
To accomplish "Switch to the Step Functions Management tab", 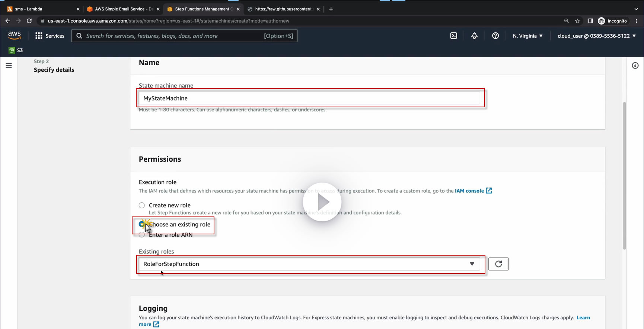I will [x=203, y=9].
